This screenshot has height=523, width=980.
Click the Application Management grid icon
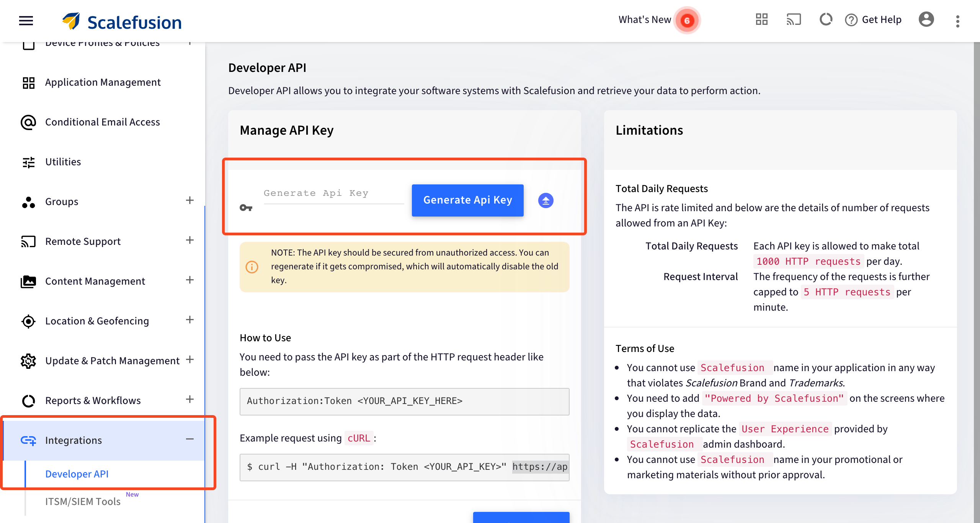(28, 83)
